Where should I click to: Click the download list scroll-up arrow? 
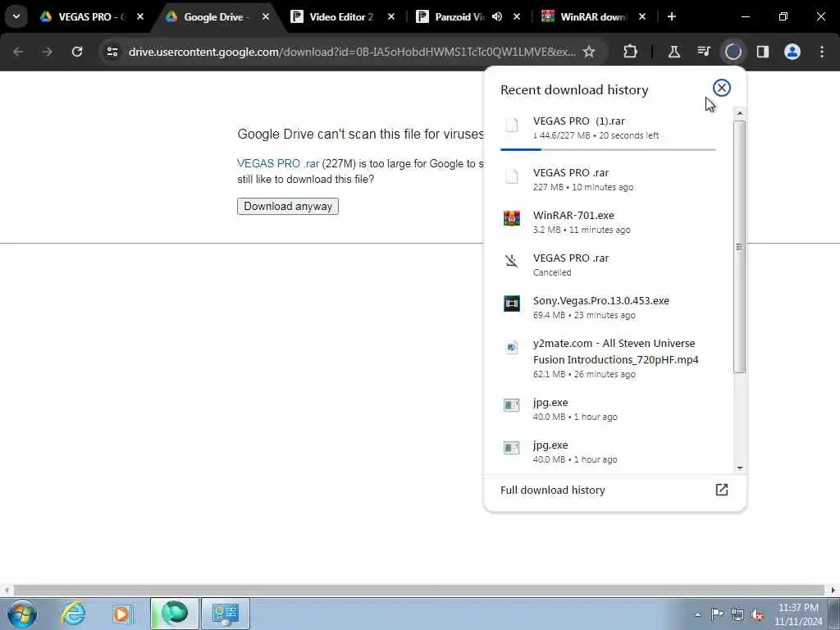[739, 113]
